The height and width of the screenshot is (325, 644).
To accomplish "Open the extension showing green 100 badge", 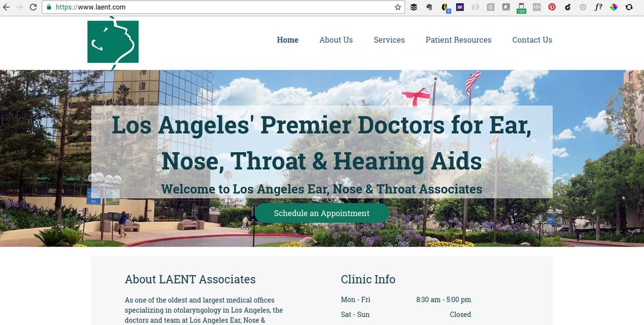I will [x=521, y=8].
